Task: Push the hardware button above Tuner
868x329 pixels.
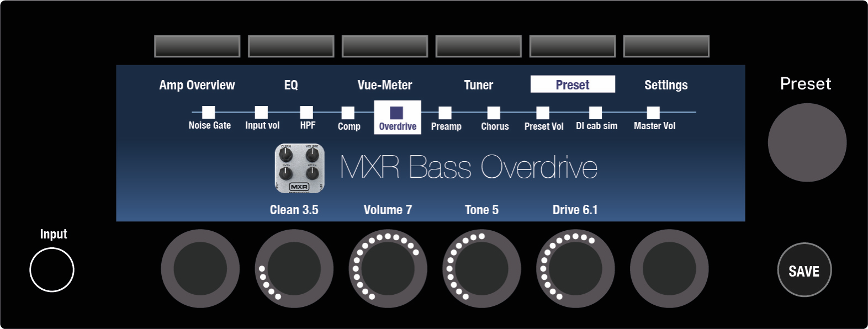Action: (479, 46)
